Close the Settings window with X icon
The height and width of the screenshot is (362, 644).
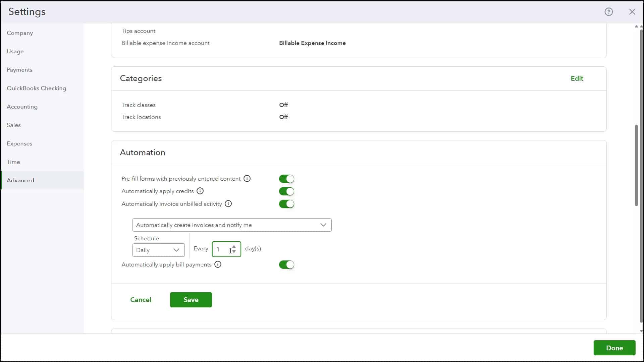tap(632, 12)
